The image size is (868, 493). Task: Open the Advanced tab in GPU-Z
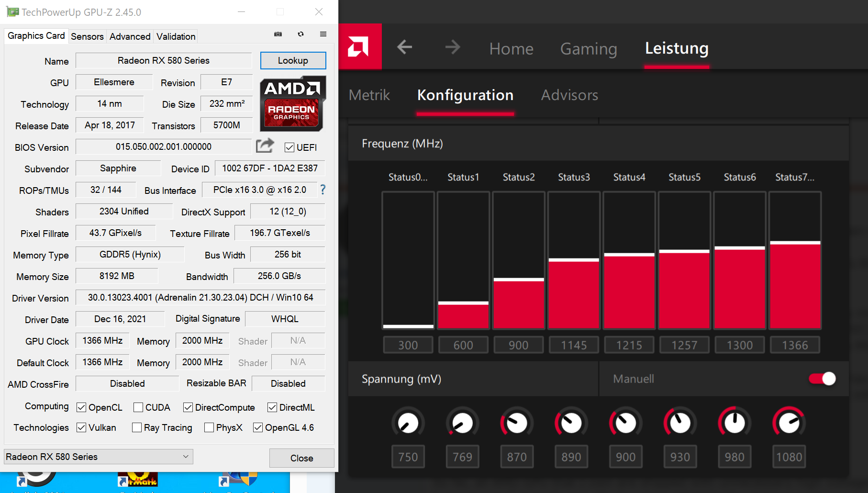click(130, 36)
